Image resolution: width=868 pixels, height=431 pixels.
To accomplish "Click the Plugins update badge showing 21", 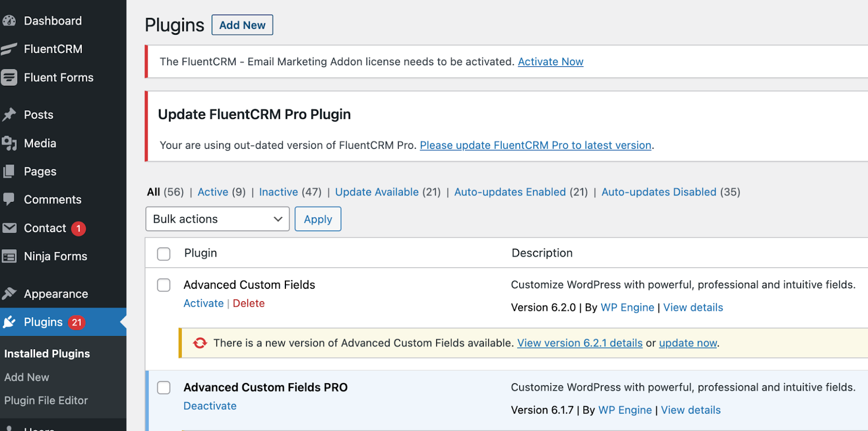I will click(x=76, y=322).
